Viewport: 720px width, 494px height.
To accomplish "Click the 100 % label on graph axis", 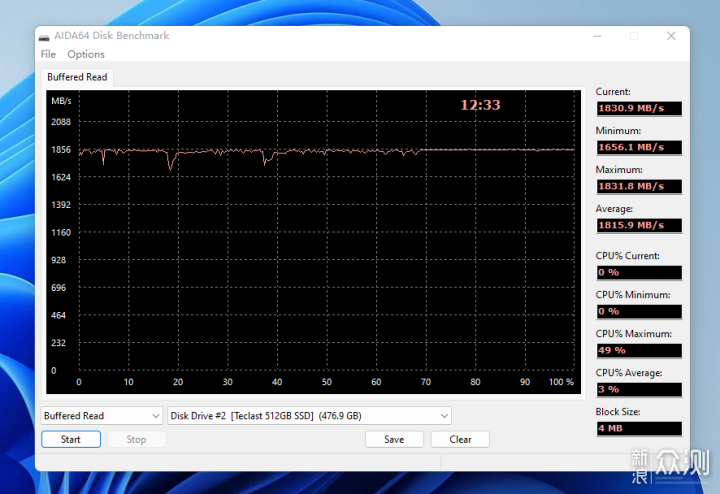I will point(561,382).
